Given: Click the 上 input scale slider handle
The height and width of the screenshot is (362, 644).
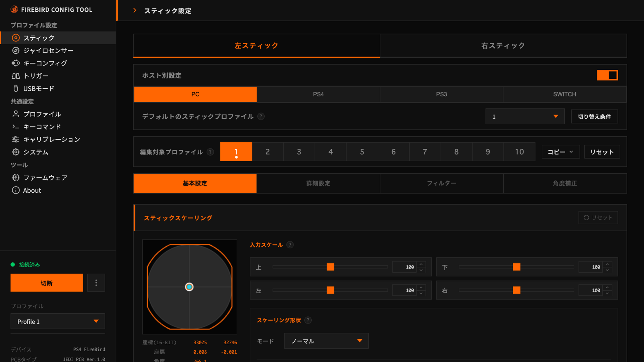Looking at the screenshot, I should click(x=330, y=267).
